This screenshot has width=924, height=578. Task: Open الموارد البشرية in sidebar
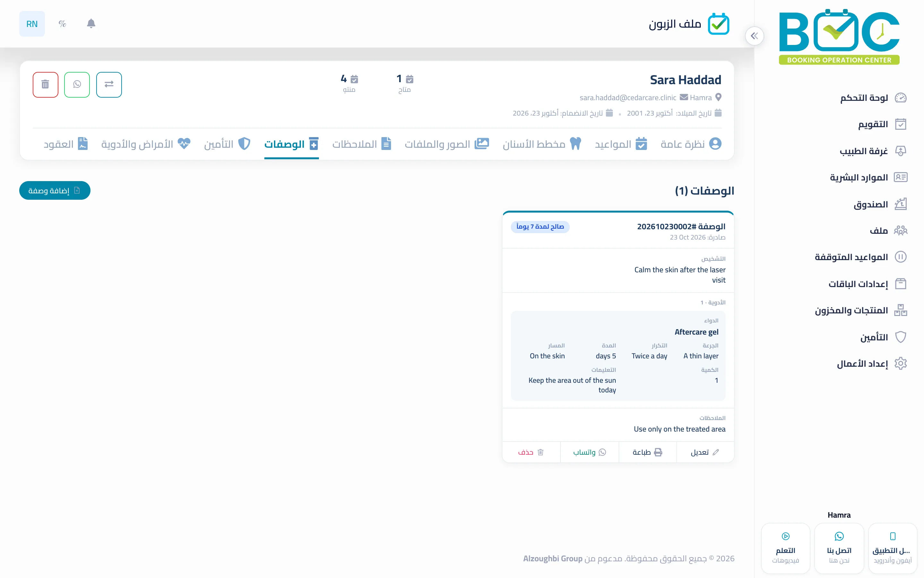(868, 177)
